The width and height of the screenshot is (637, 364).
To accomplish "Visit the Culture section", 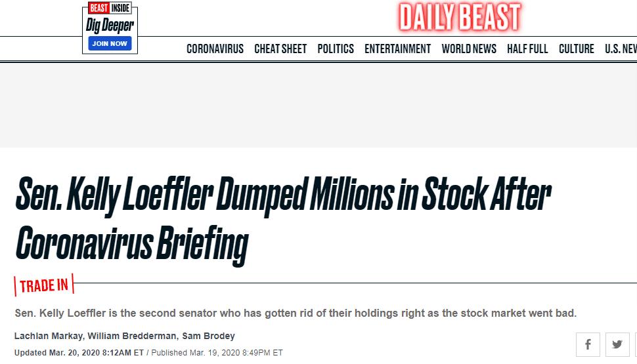I will coord(577,49).
